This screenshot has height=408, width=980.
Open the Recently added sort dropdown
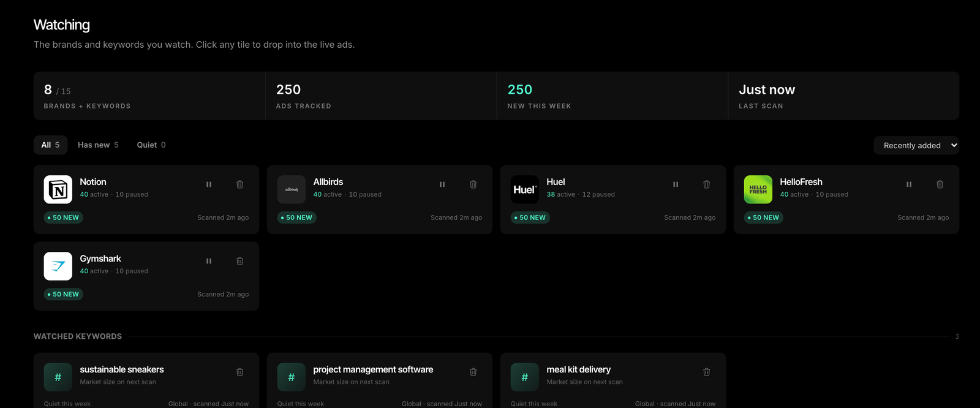pos(916,145)
